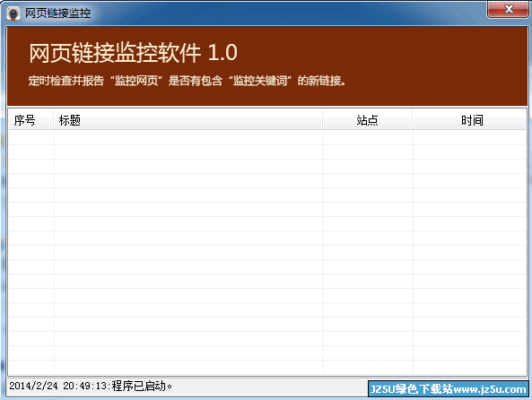532x400 pixels.
Task: Select the first empty cell under 序号
Action: pyautogui.click(x=31, y=137)
